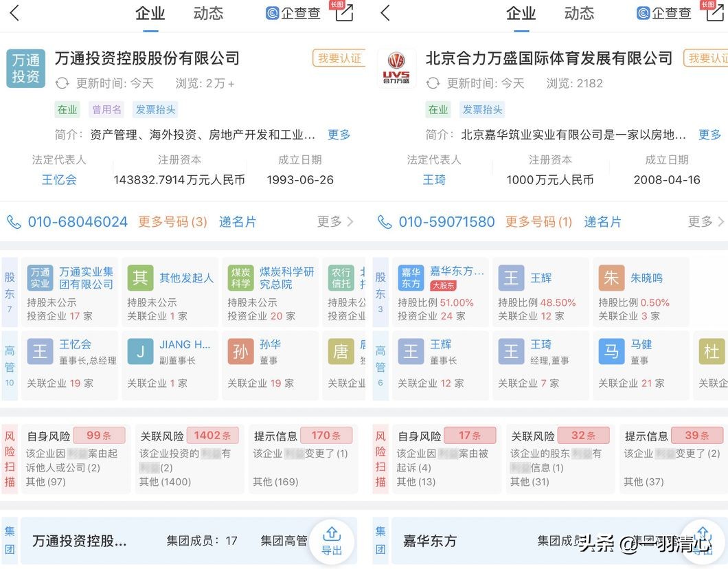Tap the 企查查 app logo icon
Screen dimensions: 728x569
point(272,12)
